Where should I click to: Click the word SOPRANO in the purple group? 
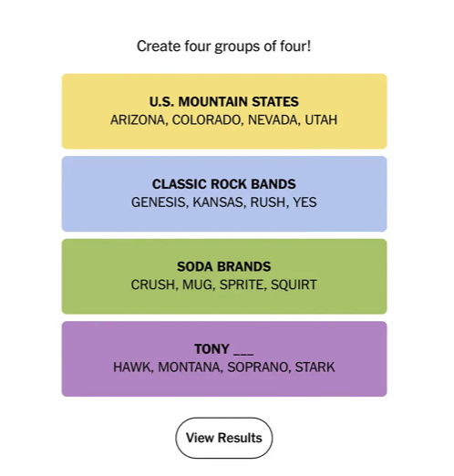tap(259, 367)
